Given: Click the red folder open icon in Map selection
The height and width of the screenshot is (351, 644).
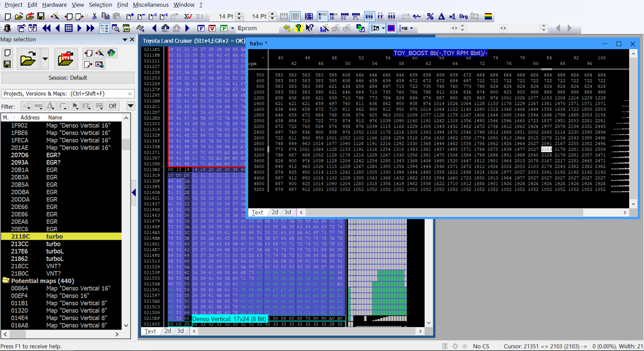Looking at the screenshot, I should pos(66,59).
